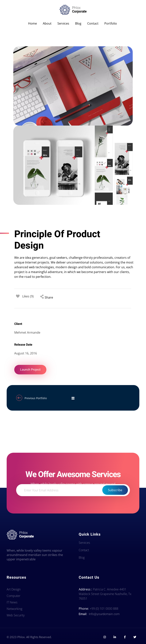This screenshot has height=644, width=146.
Task: Click the Phlox Corporate header logo
Action: click(73, 10)
